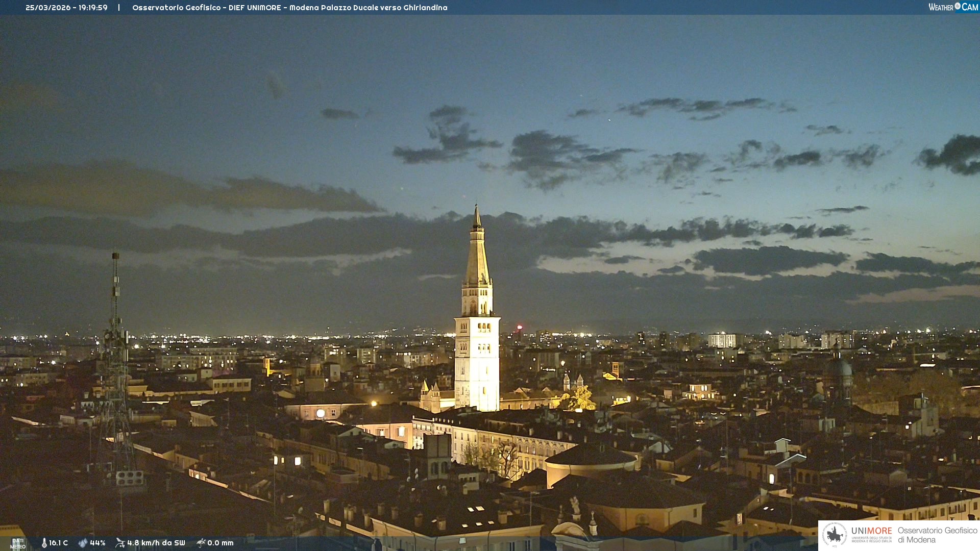The image size is (980, 551).
Task: Click the 0.0 mm rainfall value
Action: (x=220, y=543)
